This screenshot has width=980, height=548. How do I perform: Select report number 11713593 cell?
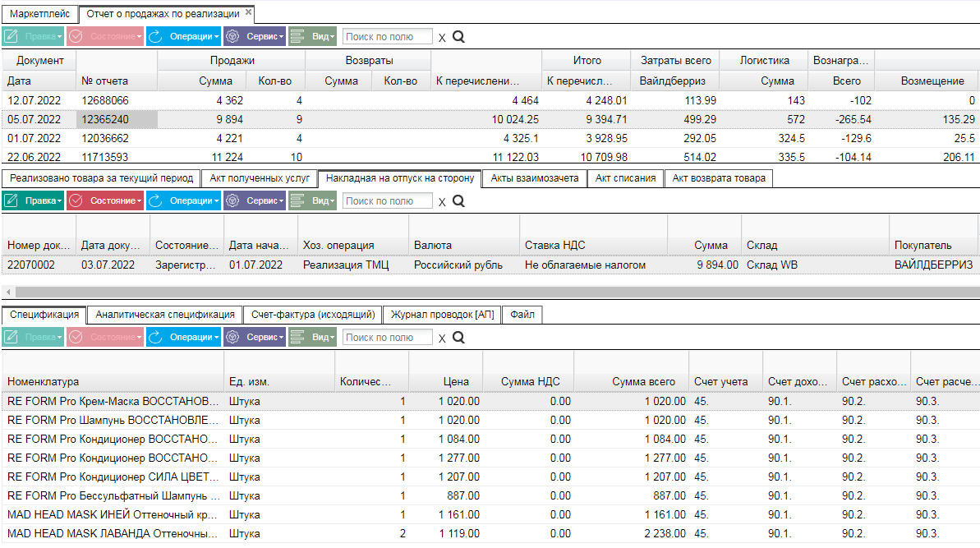point(117,157)
